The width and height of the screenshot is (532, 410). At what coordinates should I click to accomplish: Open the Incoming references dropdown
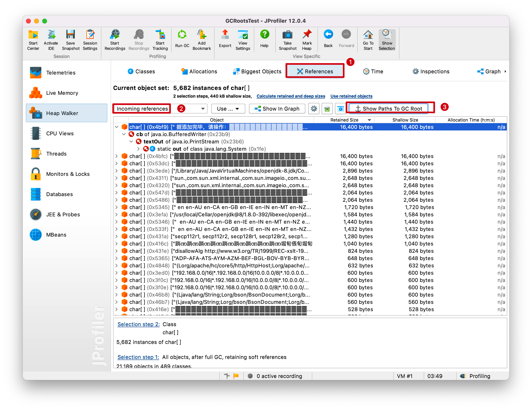click(x=202, y=109)
